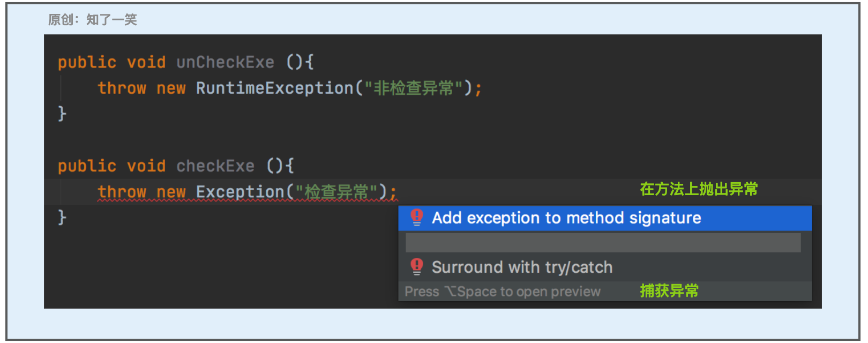Click the underlined Exception class name
The height and width of the screenshot is (343, 868).
240,192
